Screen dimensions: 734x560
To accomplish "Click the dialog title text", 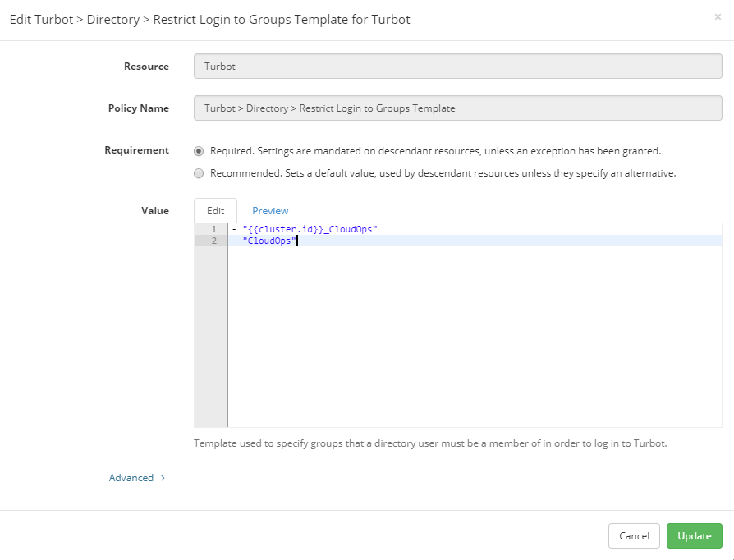I will point(209,19).
